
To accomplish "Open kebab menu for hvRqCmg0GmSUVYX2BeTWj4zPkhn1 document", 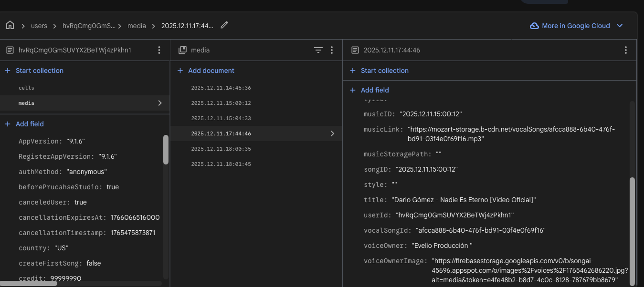I will click(159, 50).
